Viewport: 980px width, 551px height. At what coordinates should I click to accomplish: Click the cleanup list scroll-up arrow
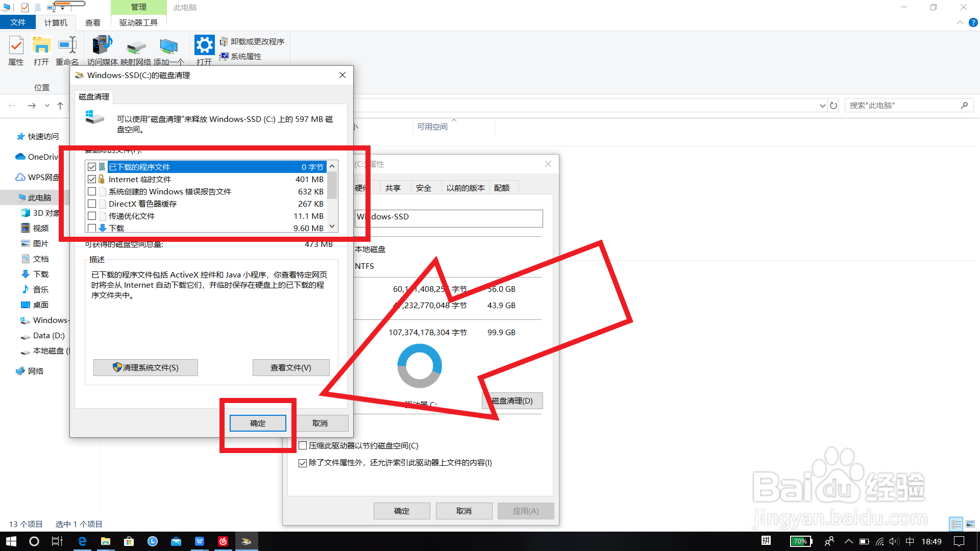332,166
